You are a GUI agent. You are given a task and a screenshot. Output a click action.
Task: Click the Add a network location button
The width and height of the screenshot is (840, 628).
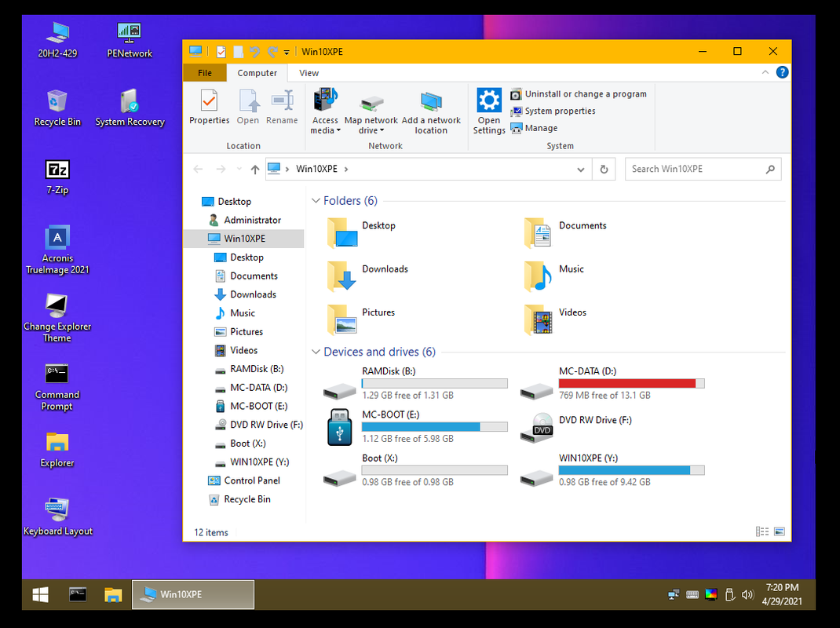click(x=431, y=112)
